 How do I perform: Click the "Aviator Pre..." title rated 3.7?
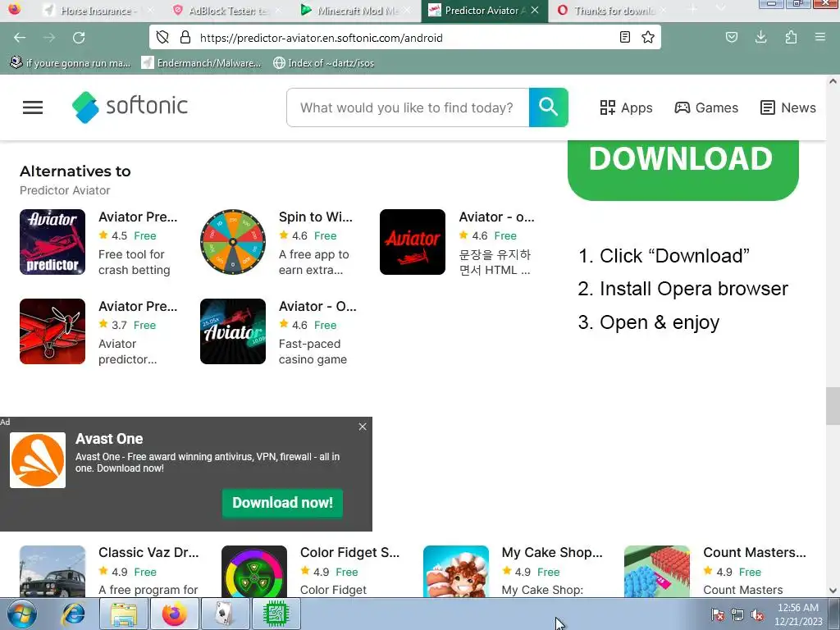click(138, 307)
